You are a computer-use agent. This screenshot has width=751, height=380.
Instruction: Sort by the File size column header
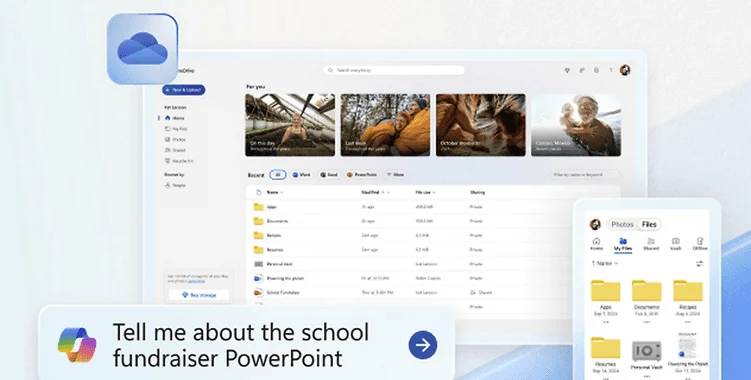tap(425, 192)
